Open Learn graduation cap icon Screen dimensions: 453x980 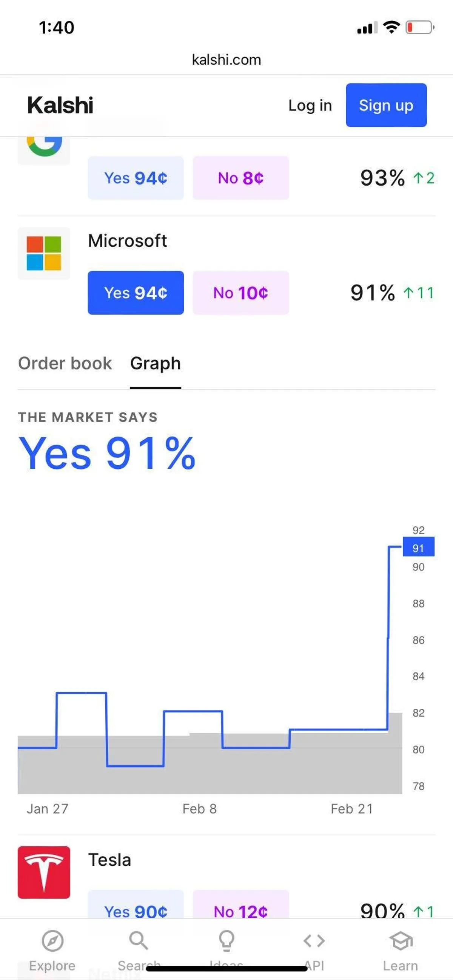[401, 940]
